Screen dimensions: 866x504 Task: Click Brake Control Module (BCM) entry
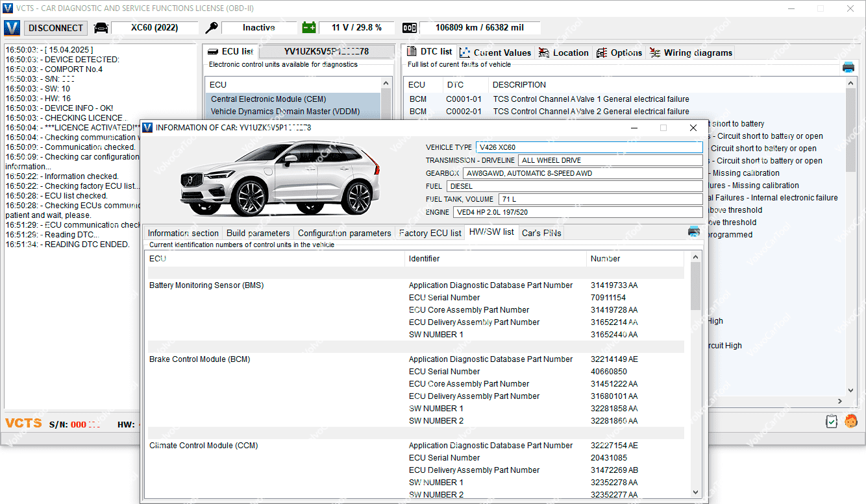200,359
